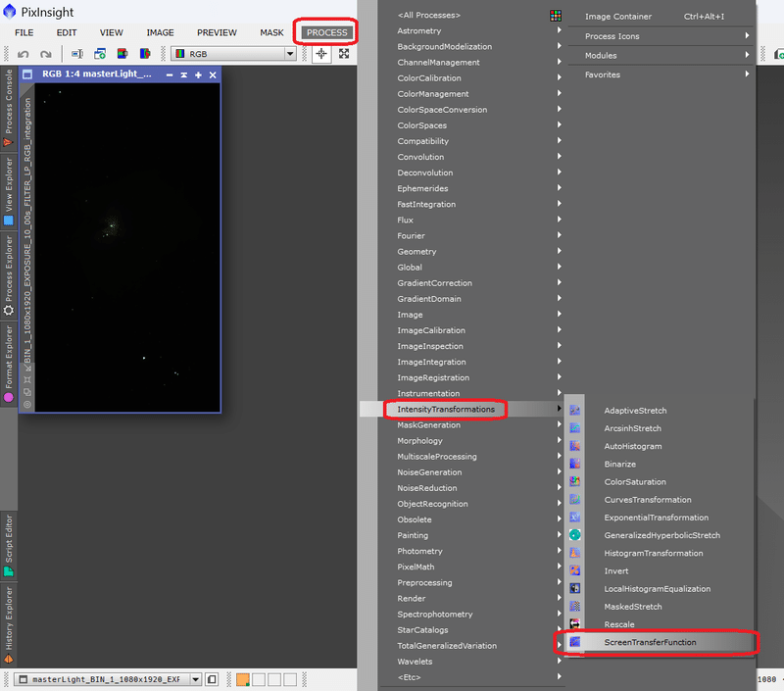Image resolution: width=784 pixels, height=691 pixels.
Task: Click the CurvesTransformation process icon
Action: [x=575, y=499]
